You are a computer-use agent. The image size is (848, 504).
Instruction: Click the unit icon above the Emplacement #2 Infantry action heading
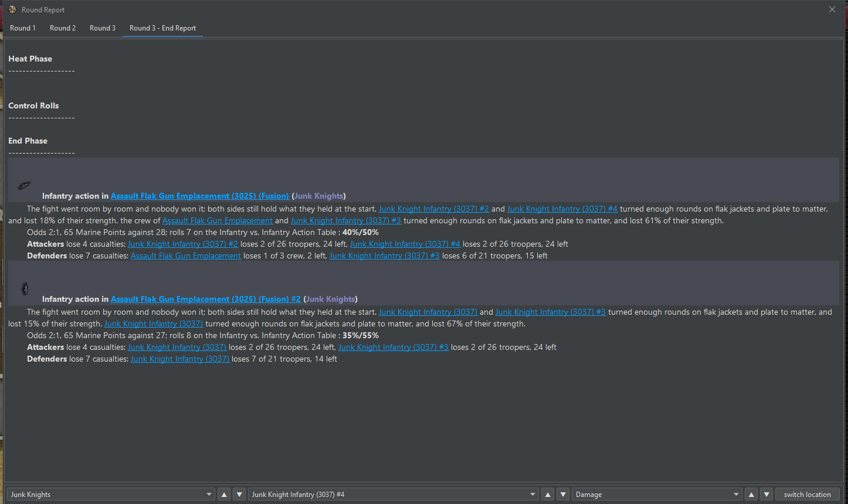point(25,288)
